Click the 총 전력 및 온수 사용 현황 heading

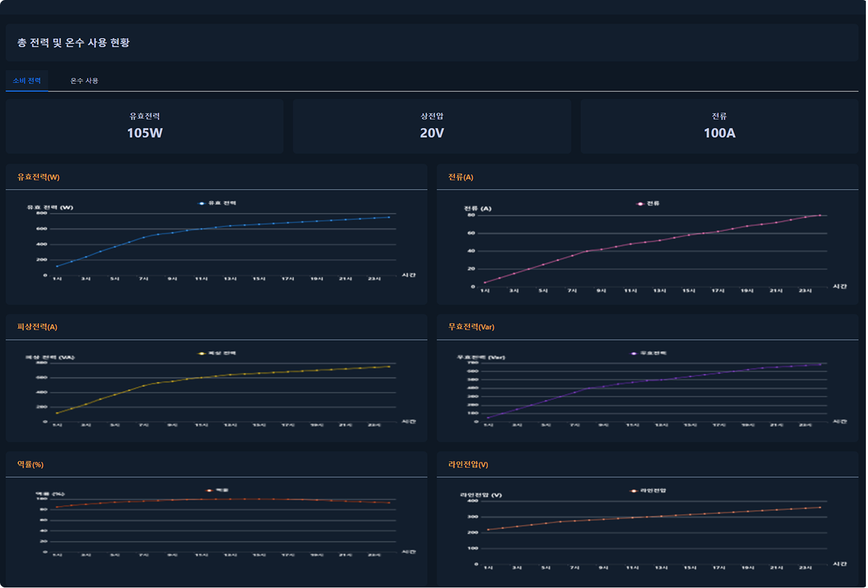pyautogui.click(x=73, y=43)
